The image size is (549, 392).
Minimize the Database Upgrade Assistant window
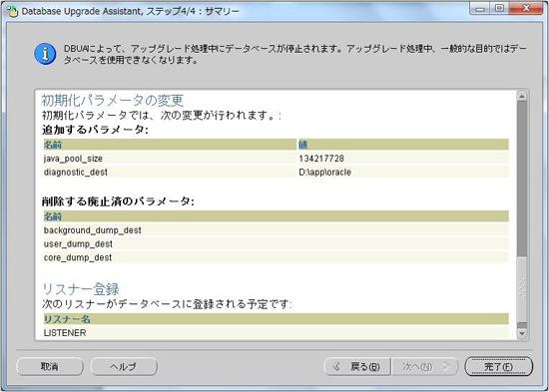click(480, 9)
